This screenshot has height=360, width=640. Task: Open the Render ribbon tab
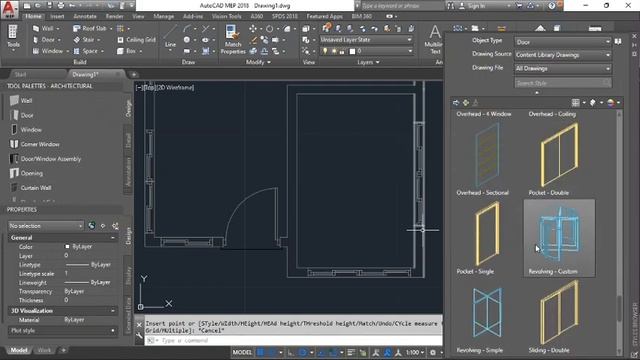114,16
